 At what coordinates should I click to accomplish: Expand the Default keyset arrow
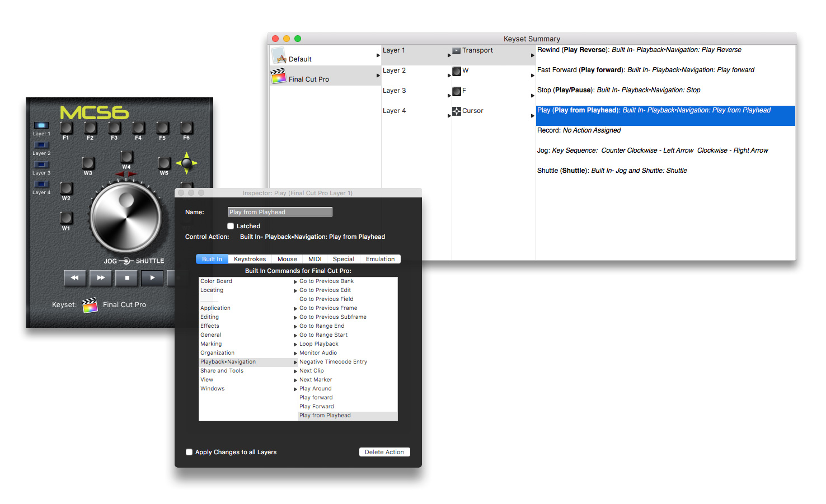pyautogui.click(x=378, y=55)
